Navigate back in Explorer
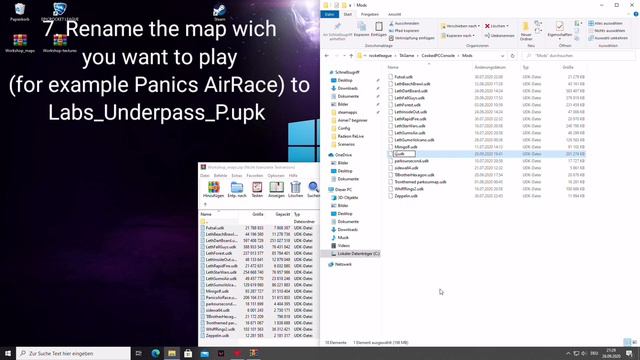The image size is (640, 360). (327, 56)
